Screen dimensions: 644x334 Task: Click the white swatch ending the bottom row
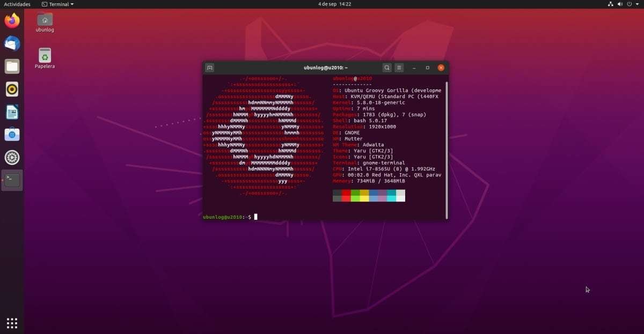401,198
